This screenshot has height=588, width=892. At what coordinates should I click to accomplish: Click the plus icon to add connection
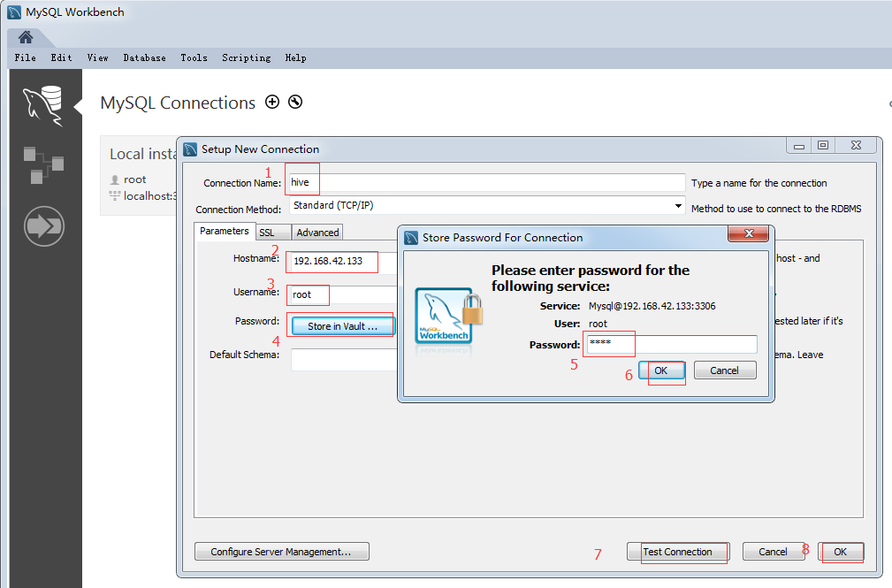[272, 103]
